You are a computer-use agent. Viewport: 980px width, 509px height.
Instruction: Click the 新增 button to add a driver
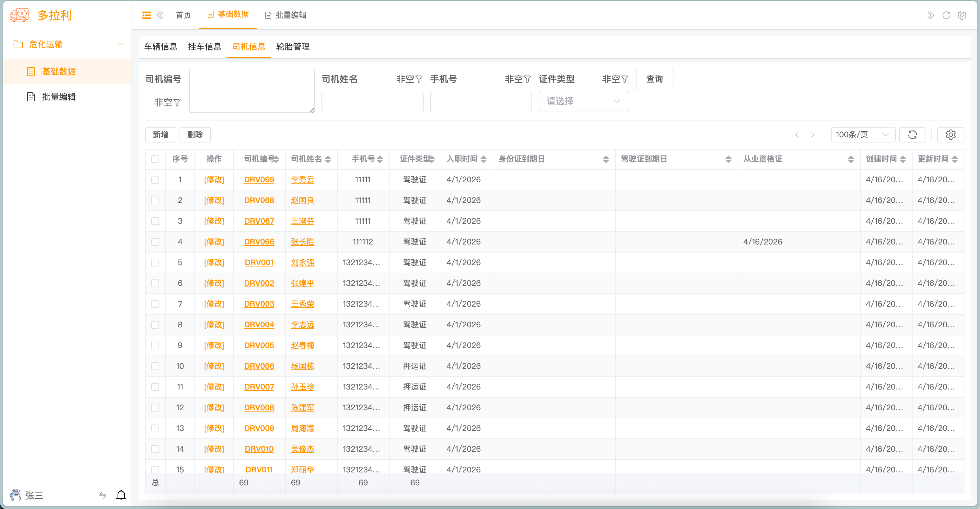[160, 135]
